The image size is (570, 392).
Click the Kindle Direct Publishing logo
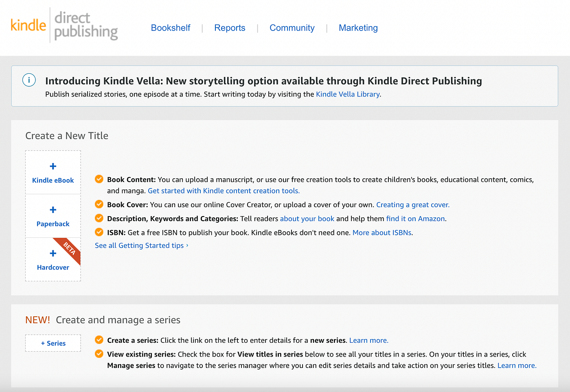pyautogui.click(x=64, y=25)
